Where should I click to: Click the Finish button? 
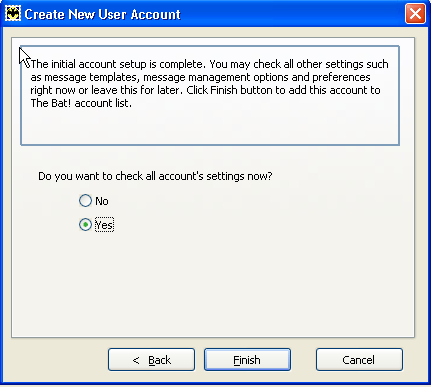tap(247, 360)
